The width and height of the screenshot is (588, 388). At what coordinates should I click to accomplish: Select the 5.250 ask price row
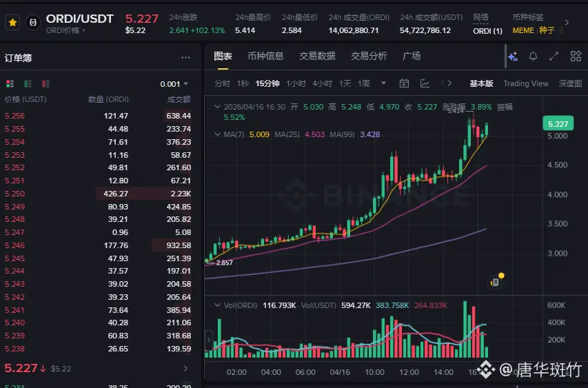tap(97, 194)
